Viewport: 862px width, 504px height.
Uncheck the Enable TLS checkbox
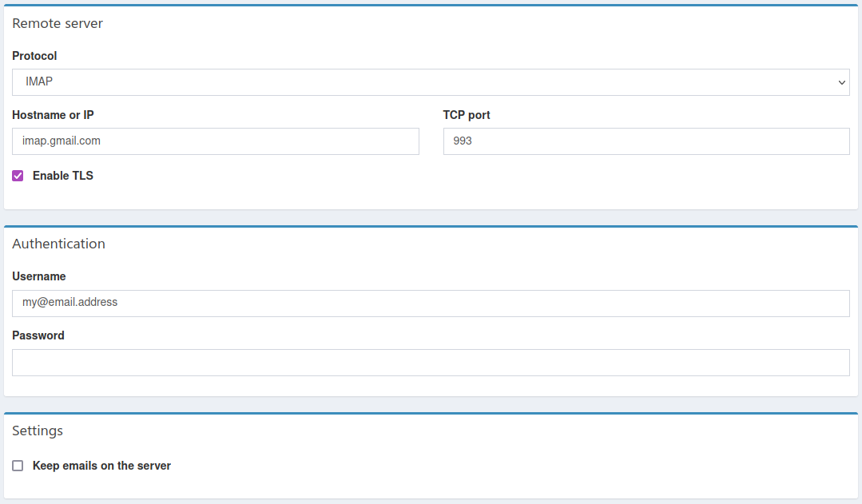point(18,176)
